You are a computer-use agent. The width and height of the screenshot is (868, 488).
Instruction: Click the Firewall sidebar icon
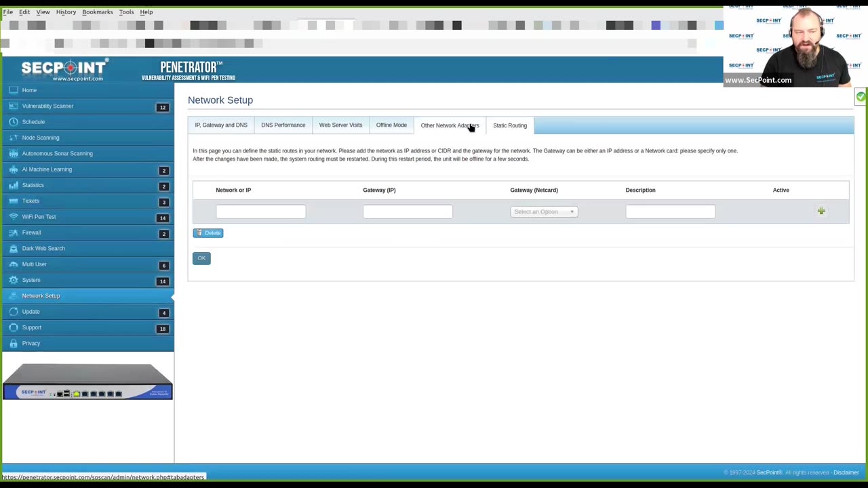[x=13, y=232]
